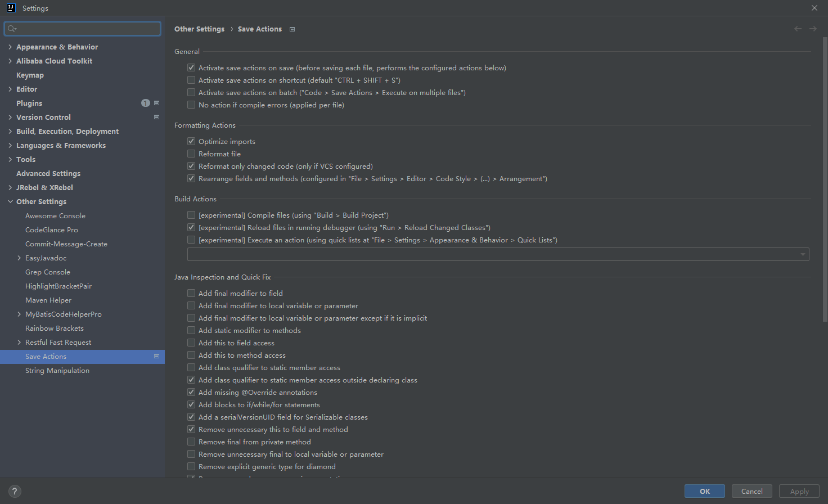Enable the Reformat file checkbox
This screenshot has height=504, width=828.
[x=191, y=154]
